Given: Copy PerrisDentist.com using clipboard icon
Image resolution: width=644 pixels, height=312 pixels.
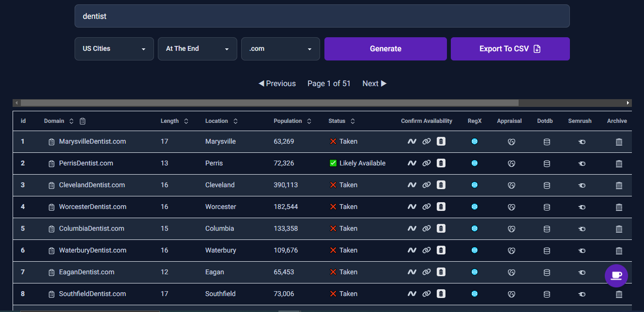Looking at the screenshot, I should click(51, 163).
